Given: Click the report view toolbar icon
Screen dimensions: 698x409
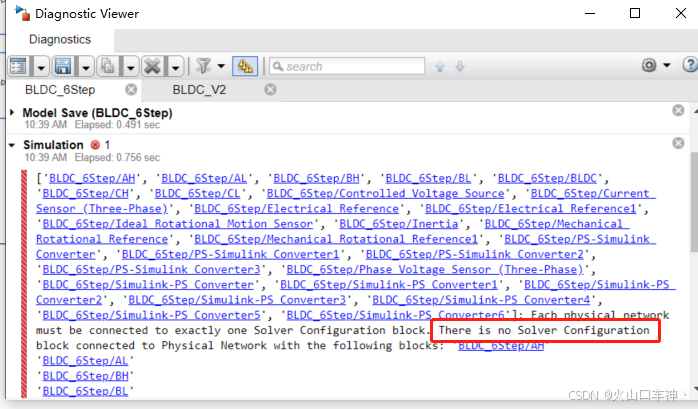Looking at the screenshot, I should coord(19,67).
